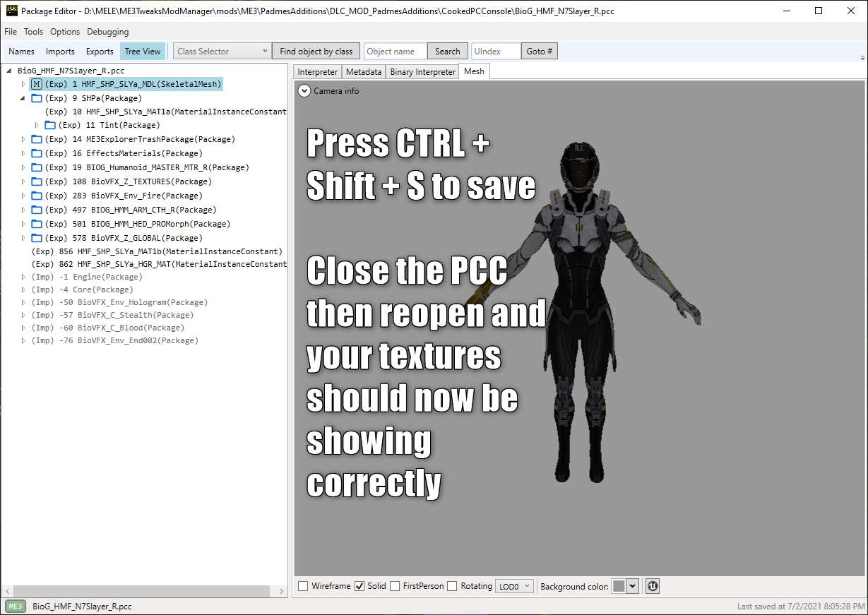Open the File menu
868x615 pixels.
click(11, 32)
